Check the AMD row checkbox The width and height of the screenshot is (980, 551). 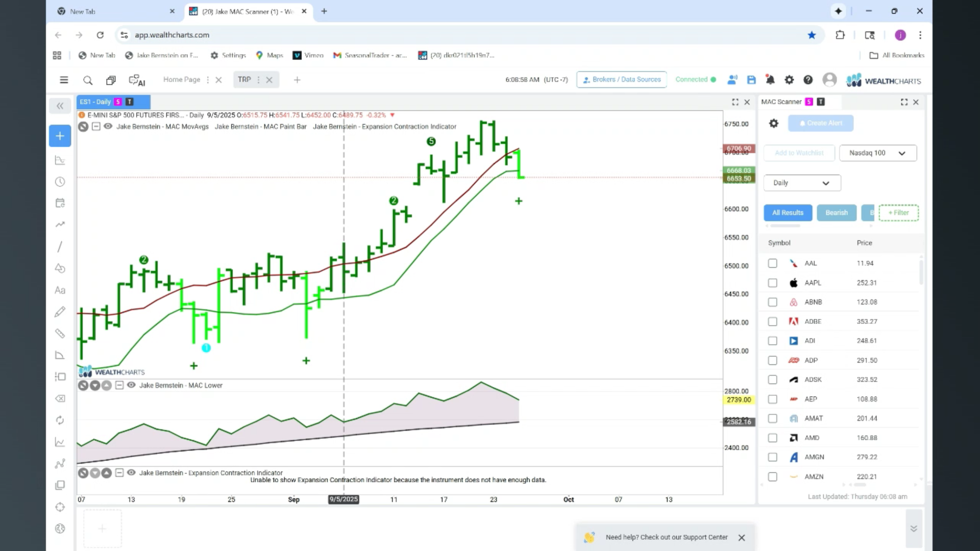pyautogui.click(x=773, y=438)
